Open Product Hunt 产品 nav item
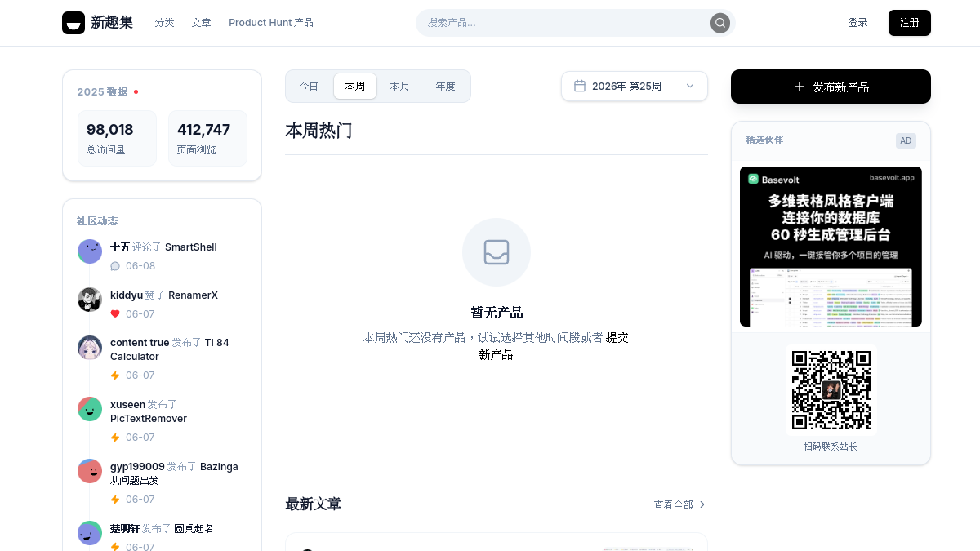This screenshot has width=980, height=551. pyautogui.click(x=271, y=23)
